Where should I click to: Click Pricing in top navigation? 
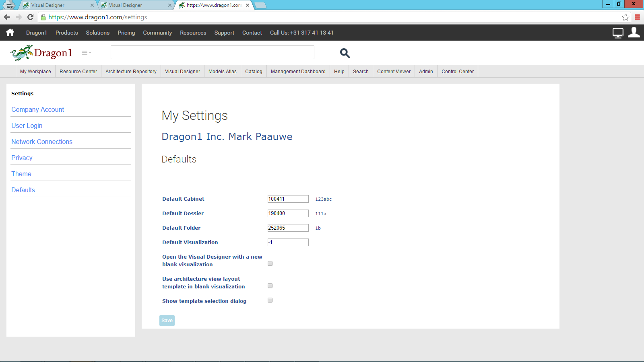(126, 33)
